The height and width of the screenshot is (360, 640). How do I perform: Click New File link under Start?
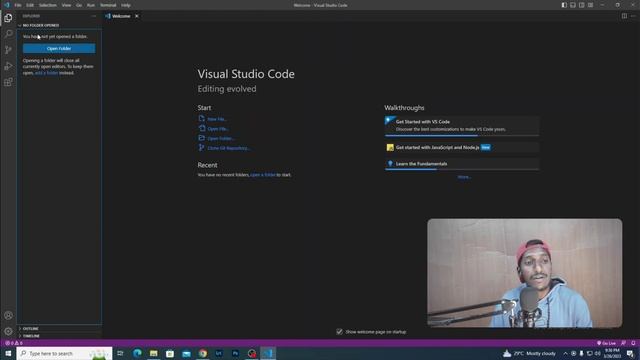click(x=217, y=119)
